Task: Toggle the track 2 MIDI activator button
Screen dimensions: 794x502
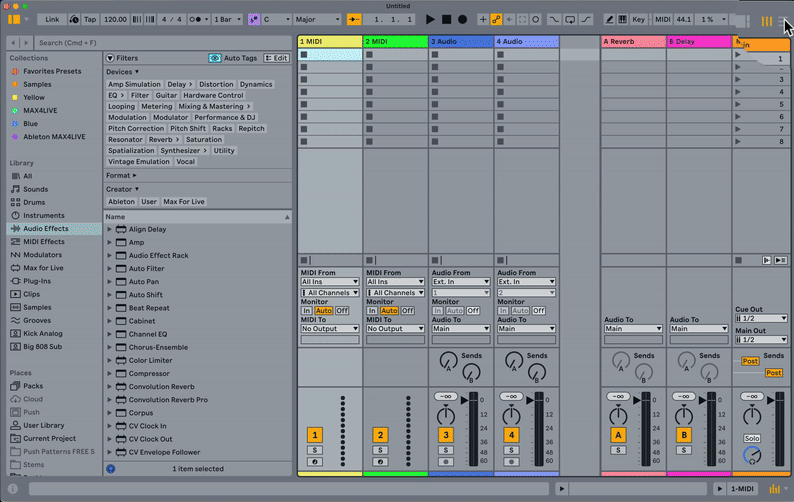Action: [380, 435]
